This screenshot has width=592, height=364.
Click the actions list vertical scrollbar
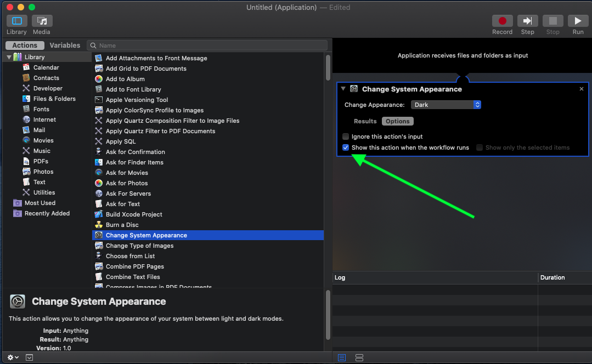[x=328, y=68]
